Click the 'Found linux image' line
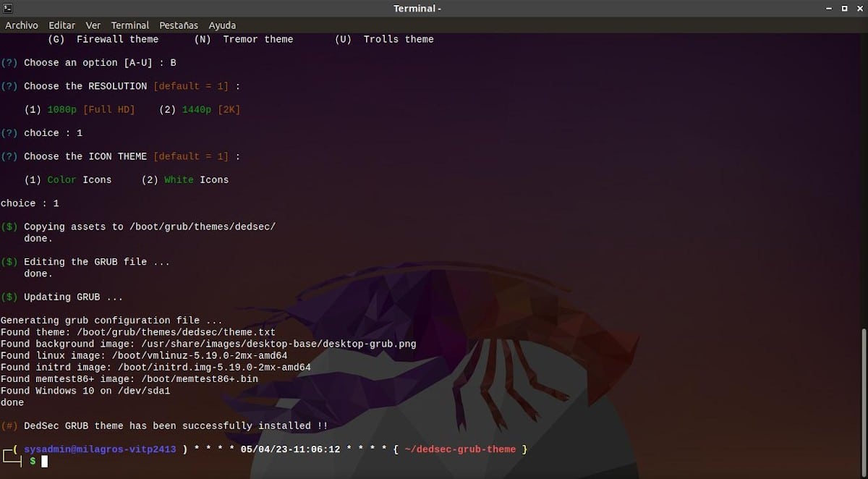868x479 pixels. click(144, 355)
